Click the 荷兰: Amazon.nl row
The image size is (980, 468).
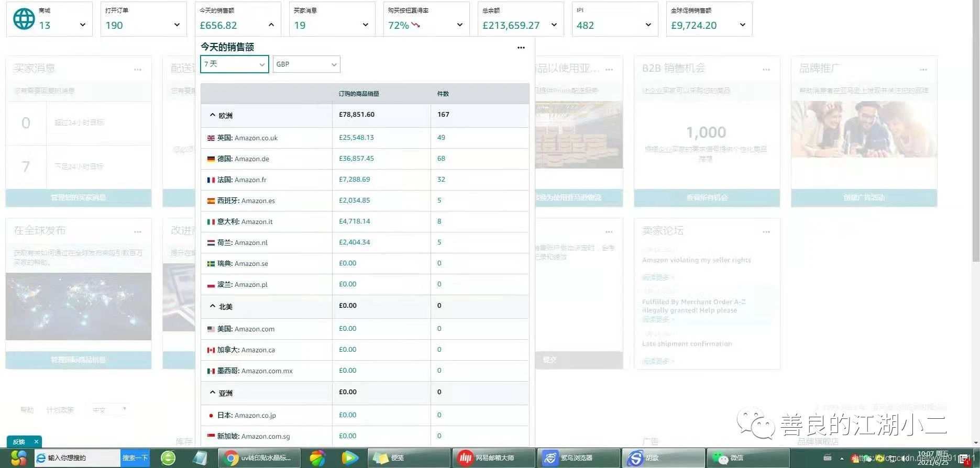(x=365, y=242)
